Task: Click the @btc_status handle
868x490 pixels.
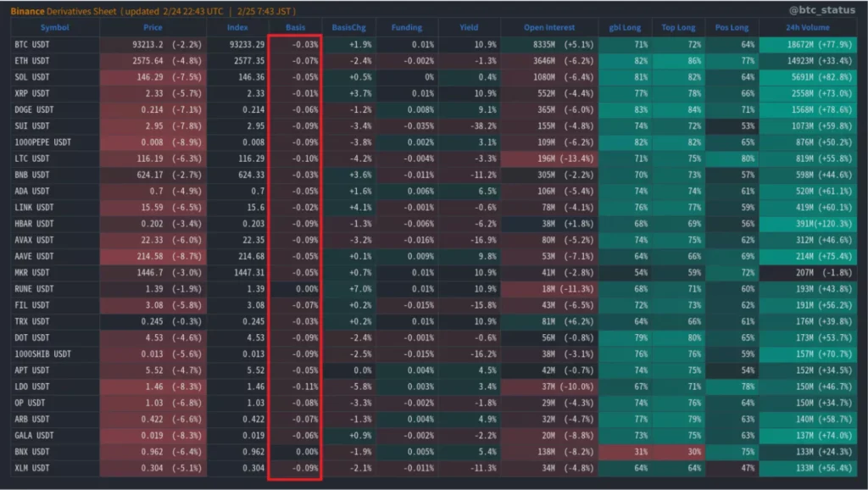Action: click(x=822, y=10)
